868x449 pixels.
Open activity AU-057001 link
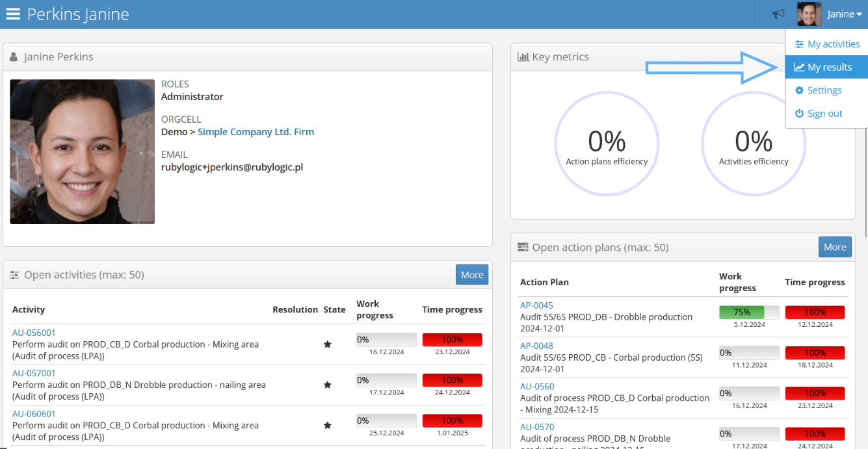point(34,373)
